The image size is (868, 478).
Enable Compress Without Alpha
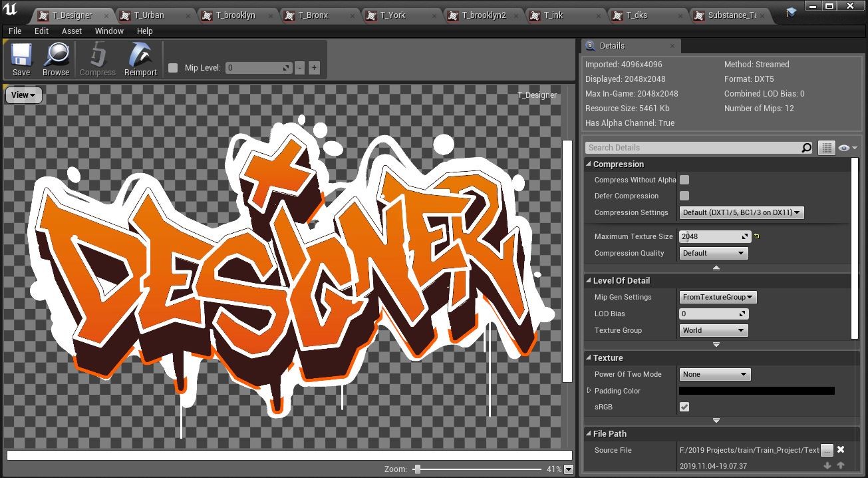pos(684,179)
